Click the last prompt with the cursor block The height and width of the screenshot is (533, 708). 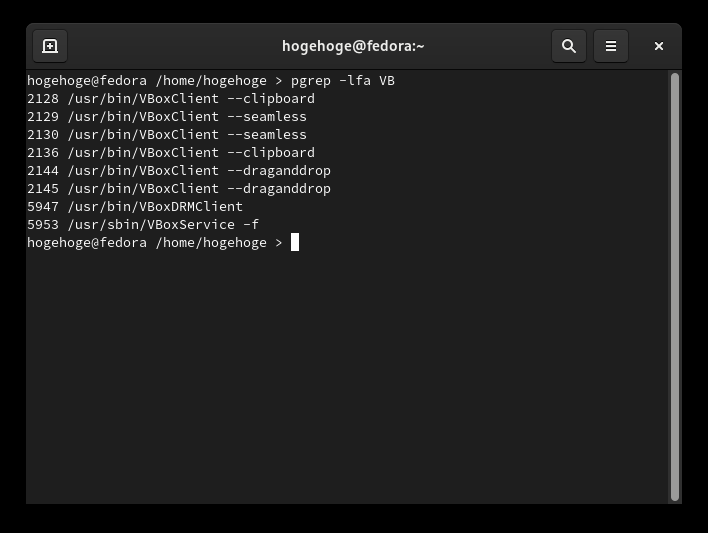click(x=163, y=243)
